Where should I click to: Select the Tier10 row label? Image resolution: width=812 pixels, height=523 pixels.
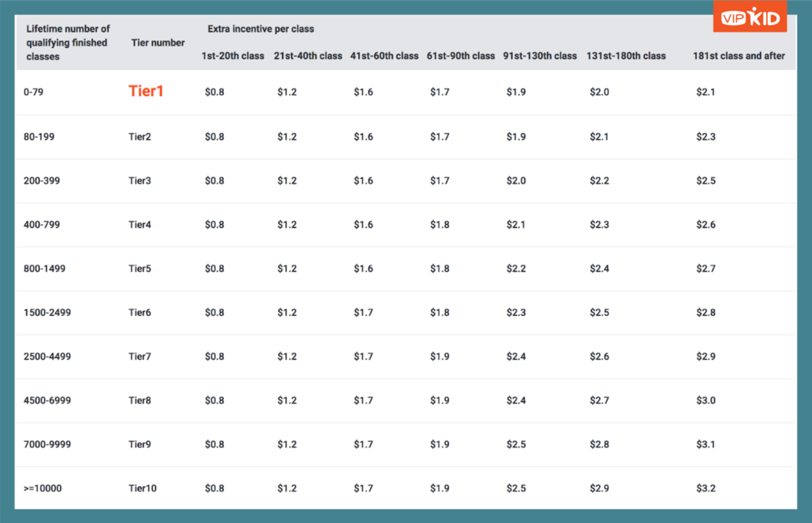[x=142, y=489]
